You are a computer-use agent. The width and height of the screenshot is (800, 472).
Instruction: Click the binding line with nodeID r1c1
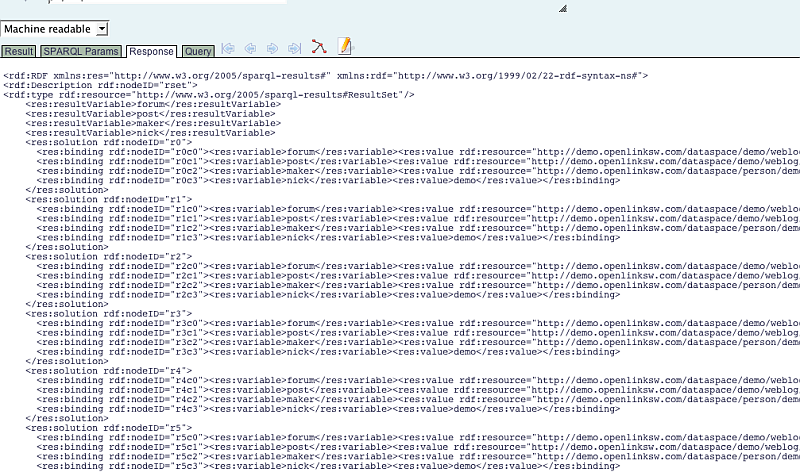(418, 218)
